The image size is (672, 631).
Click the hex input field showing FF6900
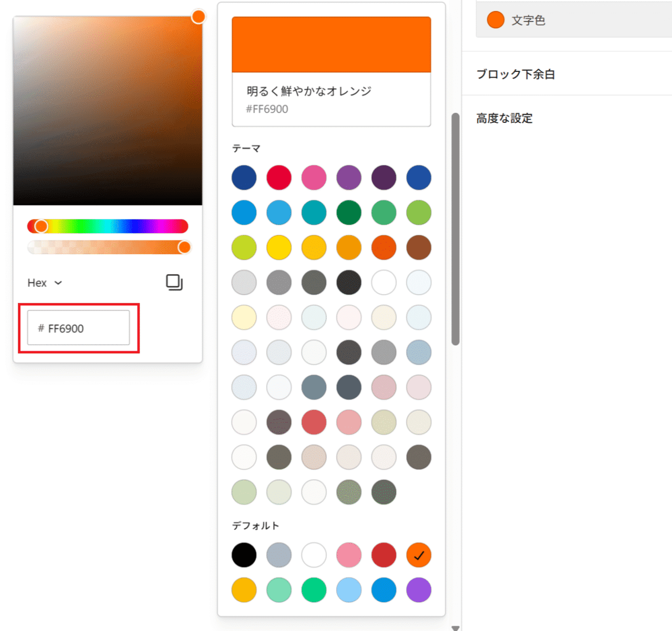click(79, 328)
